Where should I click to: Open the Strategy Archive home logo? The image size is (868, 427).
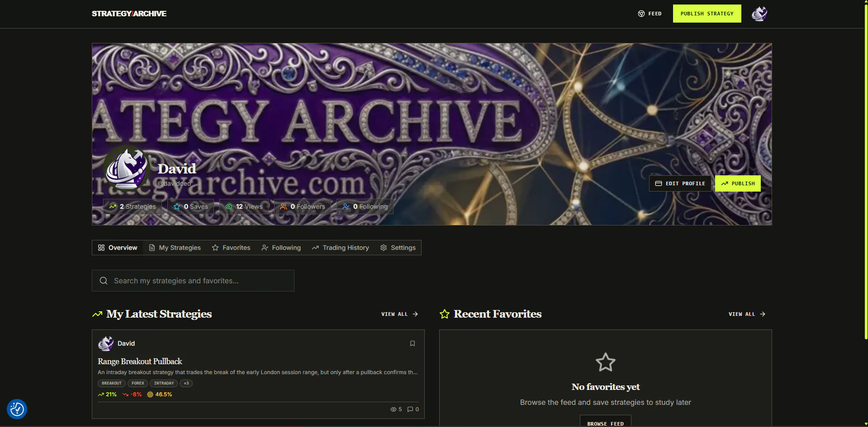129,14
